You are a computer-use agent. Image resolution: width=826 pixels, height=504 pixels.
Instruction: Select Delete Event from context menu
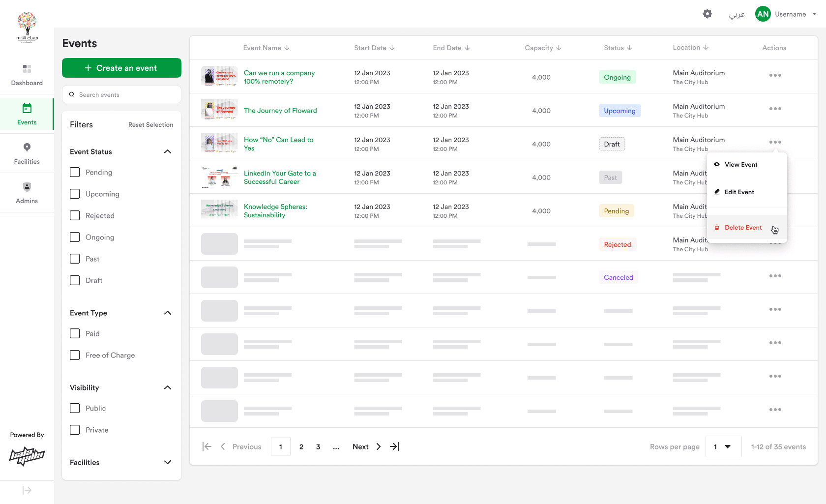click(x=747, y=227)
